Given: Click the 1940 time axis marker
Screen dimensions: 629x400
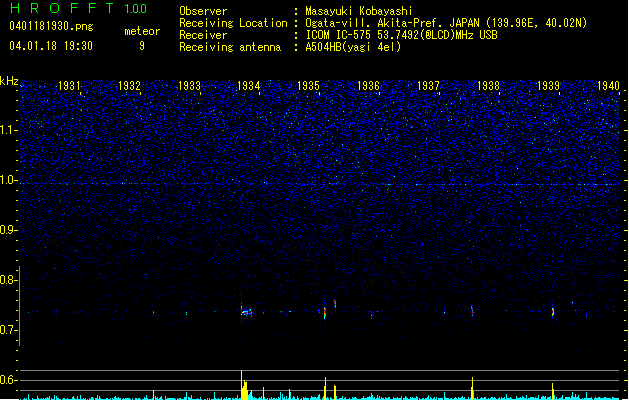Looking at the screenshot, I should (x=608, y=85).
